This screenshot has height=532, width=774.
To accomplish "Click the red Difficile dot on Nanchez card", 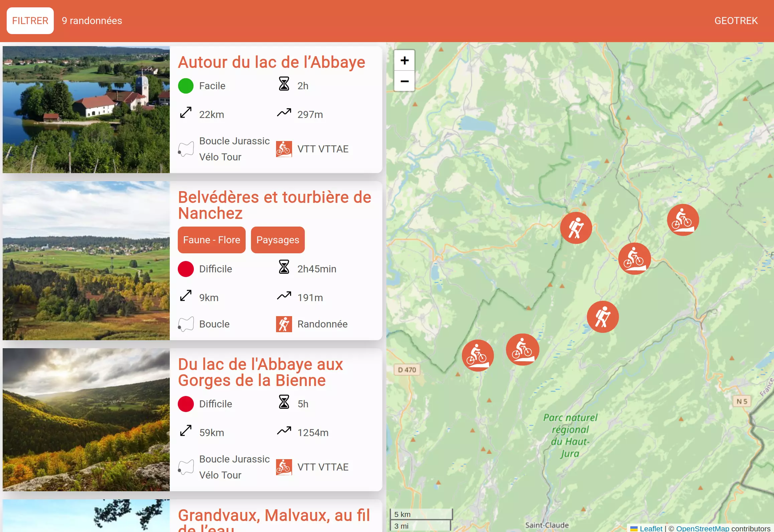I will 186,269.
